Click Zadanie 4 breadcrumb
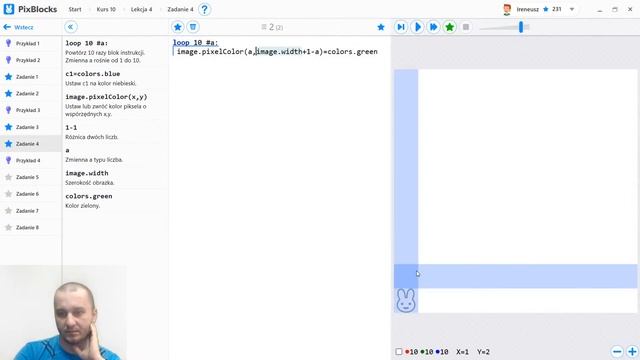 180,9
